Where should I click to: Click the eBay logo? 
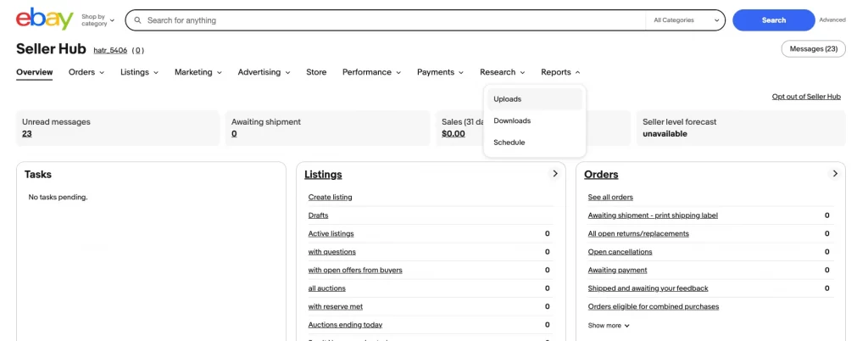click(44, 20)
